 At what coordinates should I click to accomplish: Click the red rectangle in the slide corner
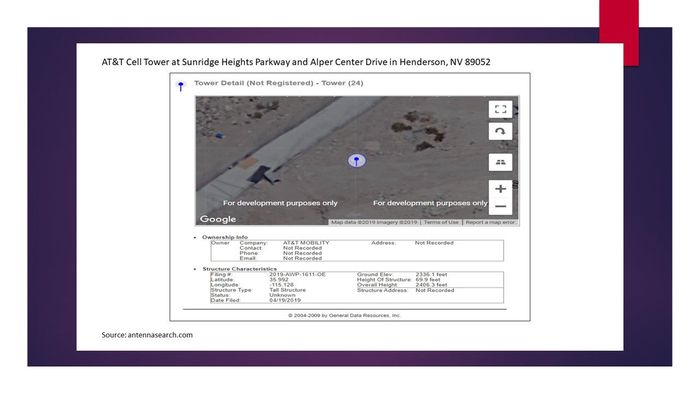(619, 33)
